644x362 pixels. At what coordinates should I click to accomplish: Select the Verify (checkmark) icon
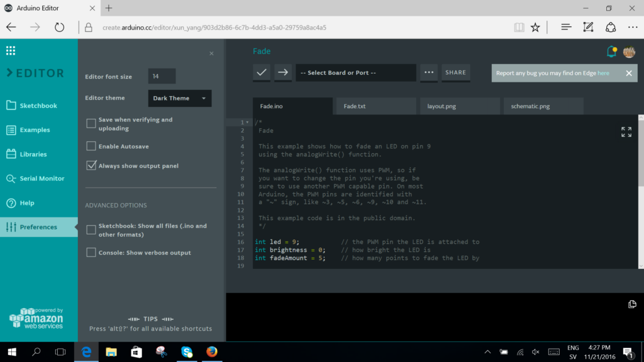(x=262, y=72)
